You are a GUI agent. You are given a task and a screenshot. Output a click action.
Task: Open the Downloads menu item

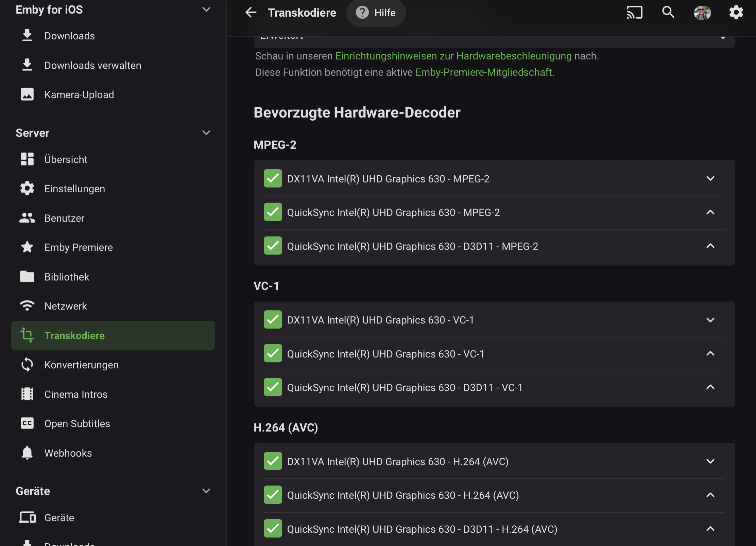[113, 36]
